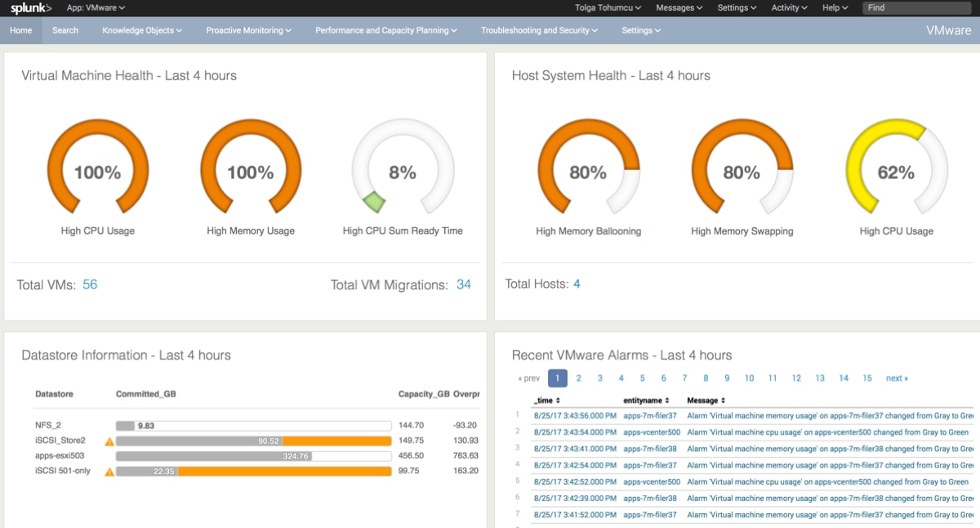Open alarm message in row 5
The height and width of the screenshot is (528, 980).
click(x=828, y=481)
